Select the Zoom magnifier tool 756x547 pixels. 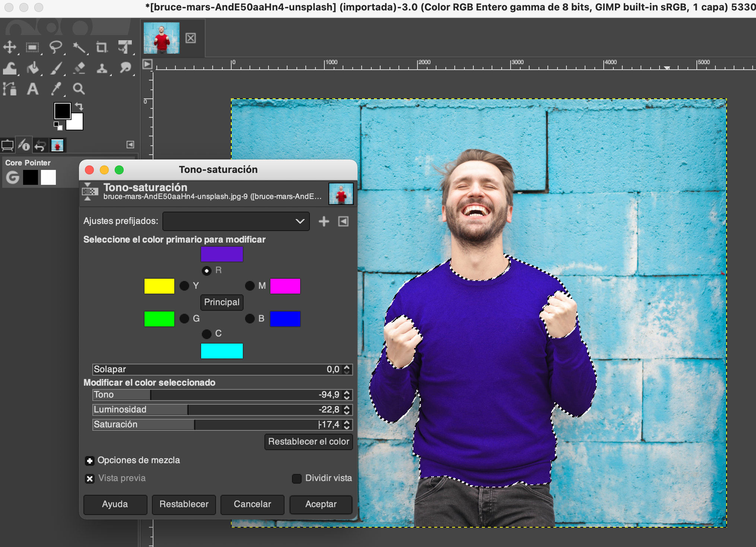pos(79,89)
